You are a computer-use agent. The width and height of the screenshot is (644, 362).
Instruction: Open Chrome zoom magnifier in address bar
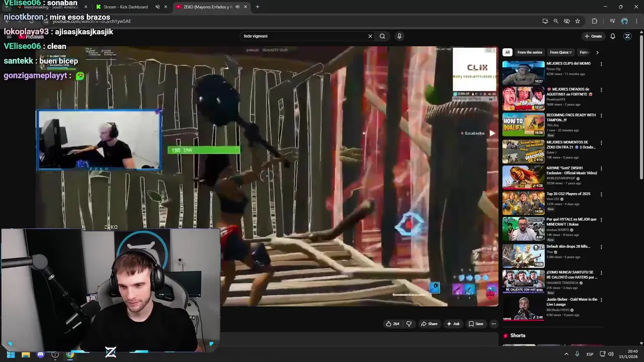[556, 21]
